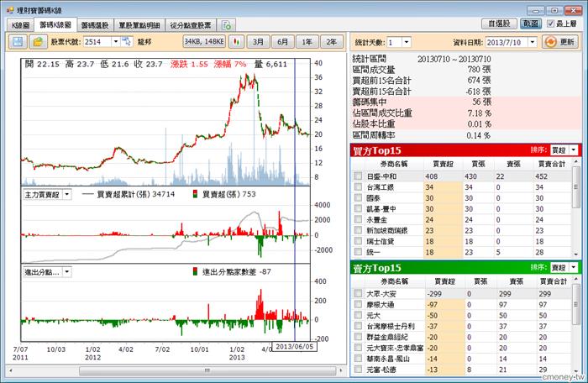Sort seller table by 賣張 column header
Screen dimensions: 588x383
click(x=516, y=281)
